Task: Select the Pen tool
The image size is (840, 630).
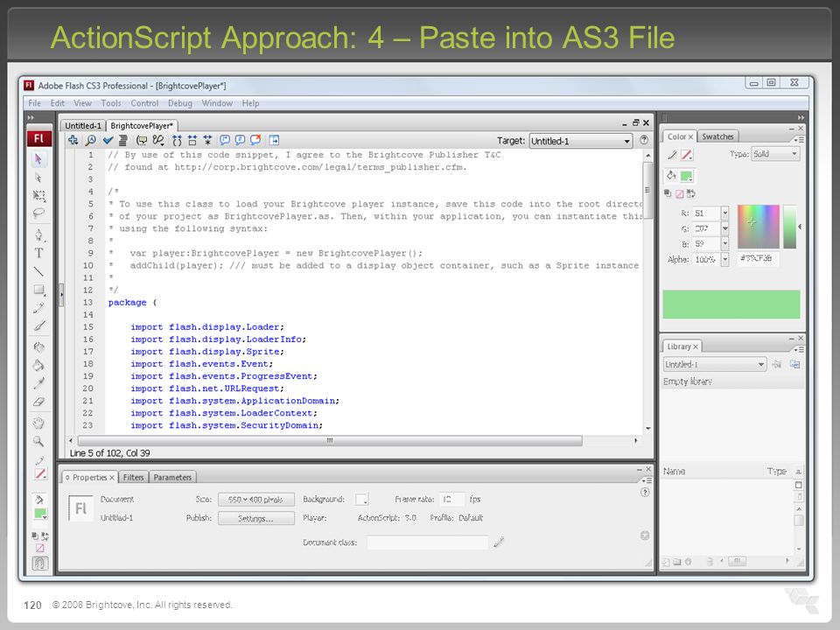Action: (38, 234)
